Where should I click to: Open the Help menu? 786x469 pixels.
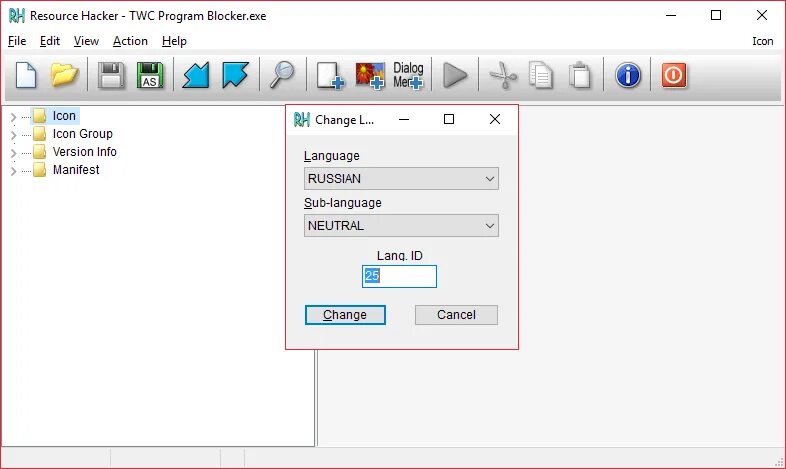coord(174,41)
